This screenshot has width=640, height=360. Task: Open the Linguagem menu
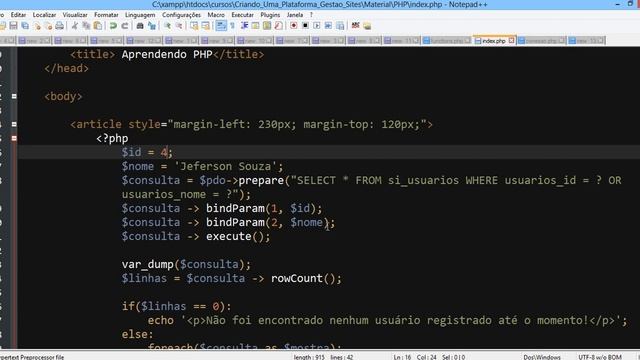point(140,15)
